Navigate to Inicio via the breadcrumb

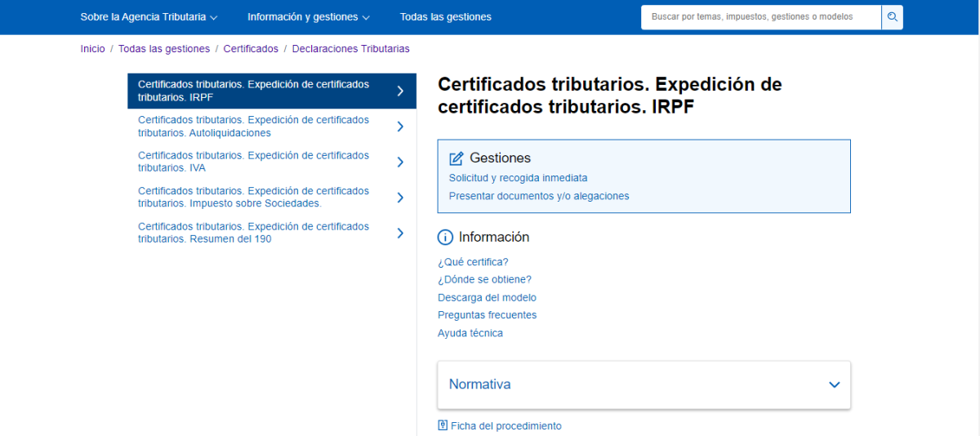[92, 49]
